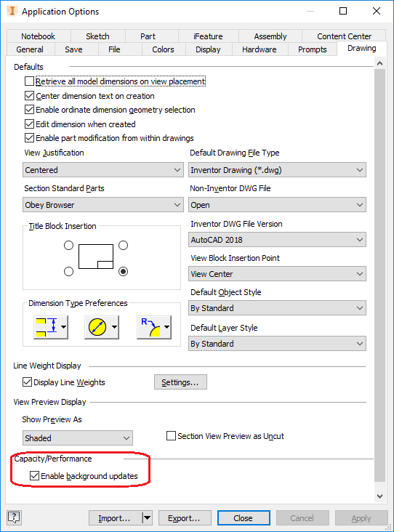
Task: Switch to the iFeature tab
Action: [208, 36]
